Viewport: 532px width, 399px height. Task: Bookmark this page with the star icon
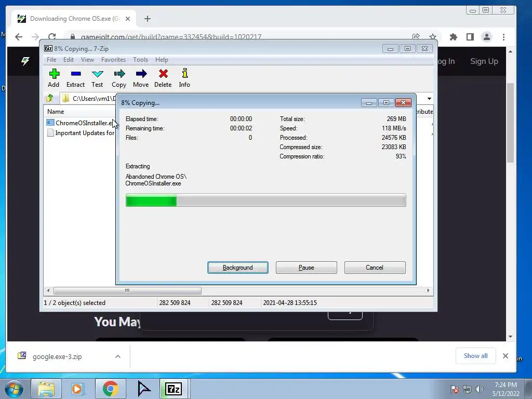433,37
